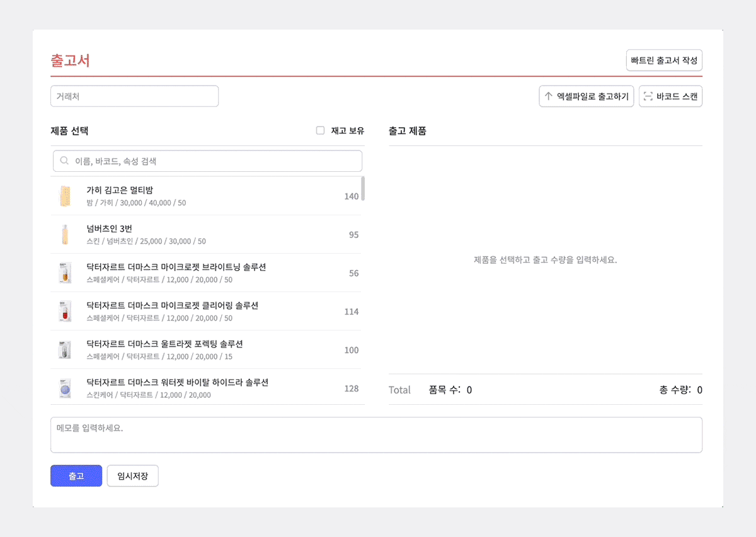Viewport: 756px width, 537px height.
Task: Click into the 메모를 입력하세요 memo box
Action: coord(376,434)
